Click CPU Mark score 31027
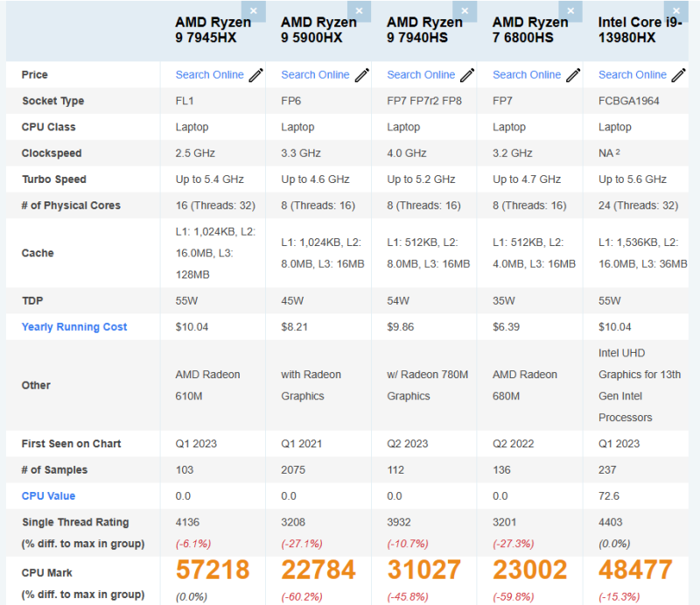The width and height of the screenshot is (700, 605). click(424, 570)
